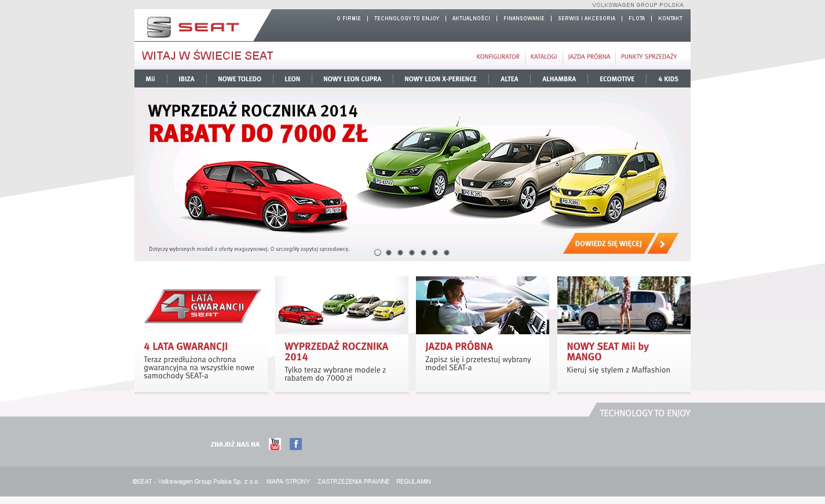
Task: Click the Jazda próbna driver thumbnail
Action: pyautogui.click(x=483, y=305)
